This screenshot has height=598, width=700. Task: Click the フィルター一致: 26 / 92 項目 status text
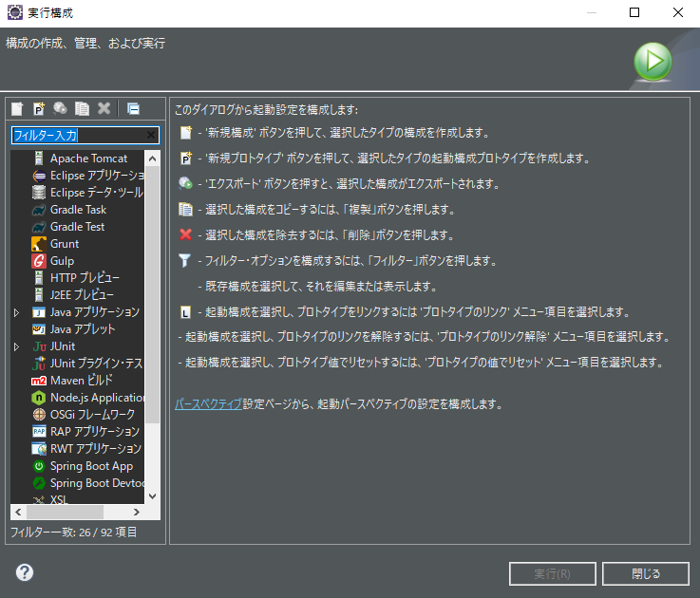tap(74, 532)
